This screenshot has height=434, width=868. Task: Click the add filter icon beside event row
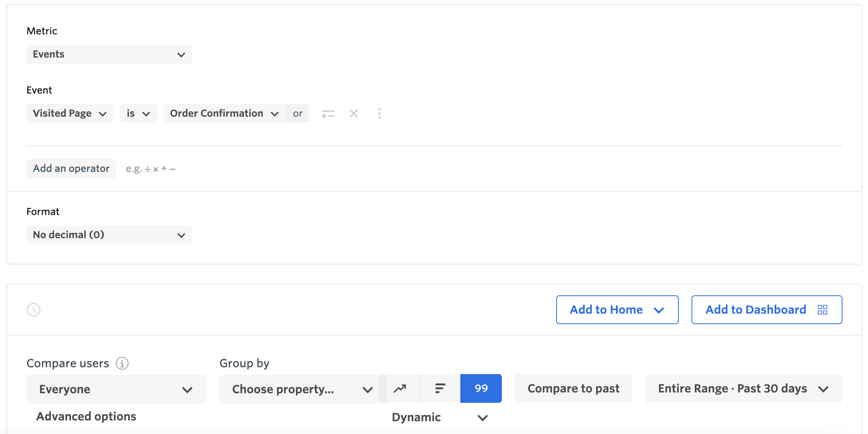click(328, 114)
